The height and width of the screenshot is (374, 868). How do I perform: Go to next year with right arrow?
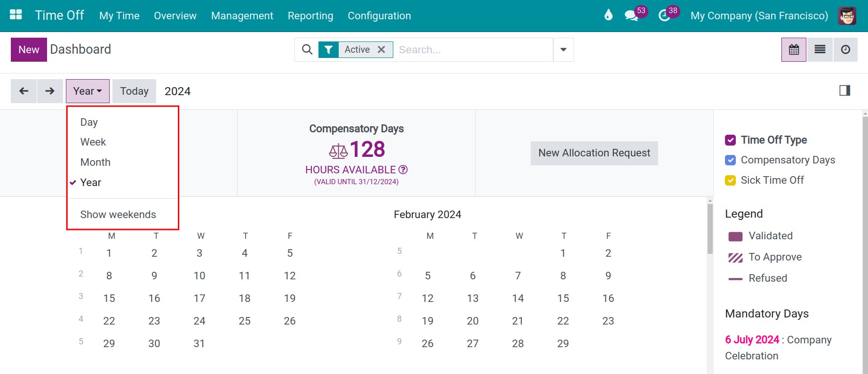coord(50,91)
